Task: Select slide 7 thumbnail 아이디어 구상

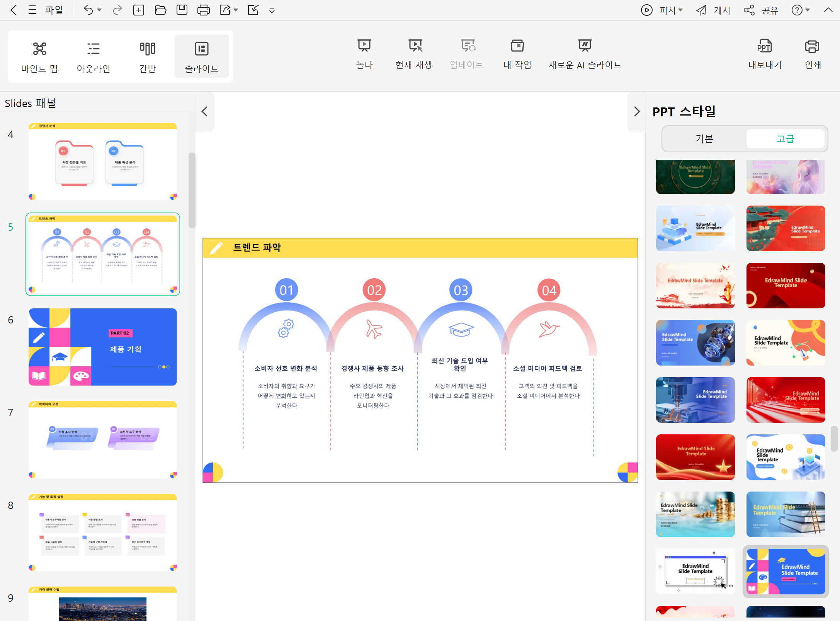Action: click(x=103, y=440)
